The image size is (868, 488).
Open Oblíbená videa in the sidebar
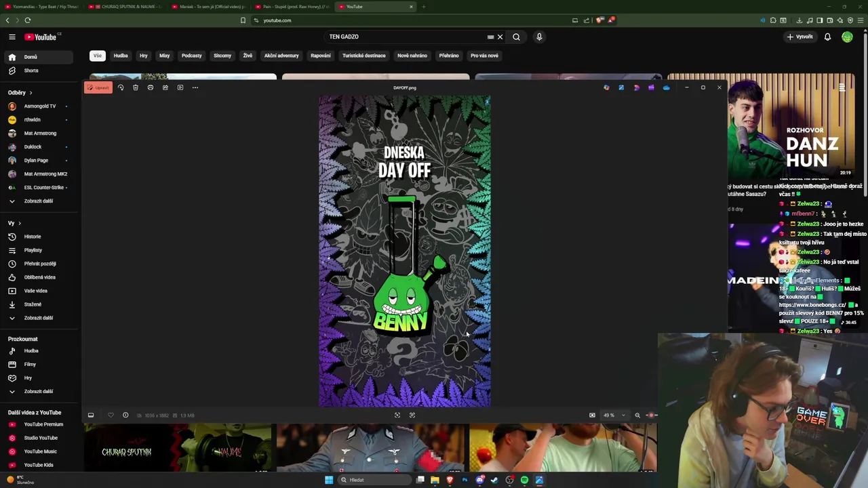(37, 277)
